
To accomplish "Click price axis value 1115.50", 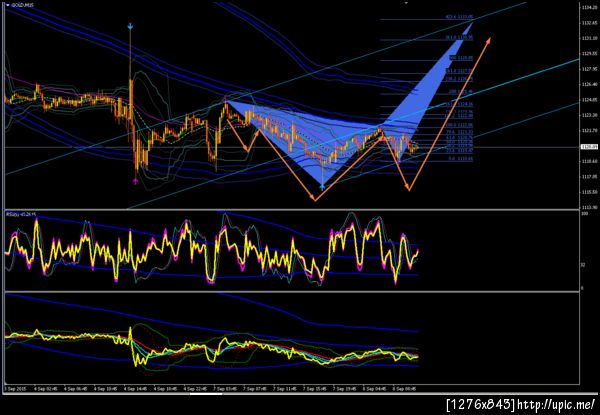I will click(x=589, y=192).
